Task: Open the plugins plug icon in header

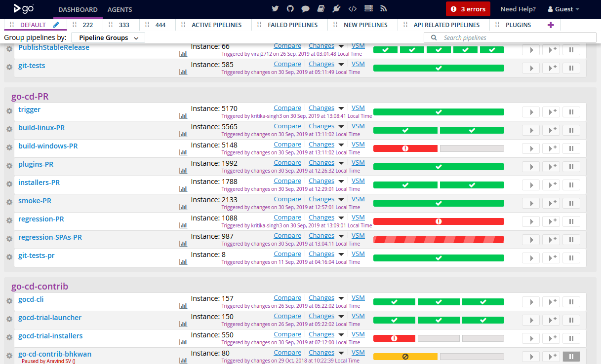Action: coord(337,9)
